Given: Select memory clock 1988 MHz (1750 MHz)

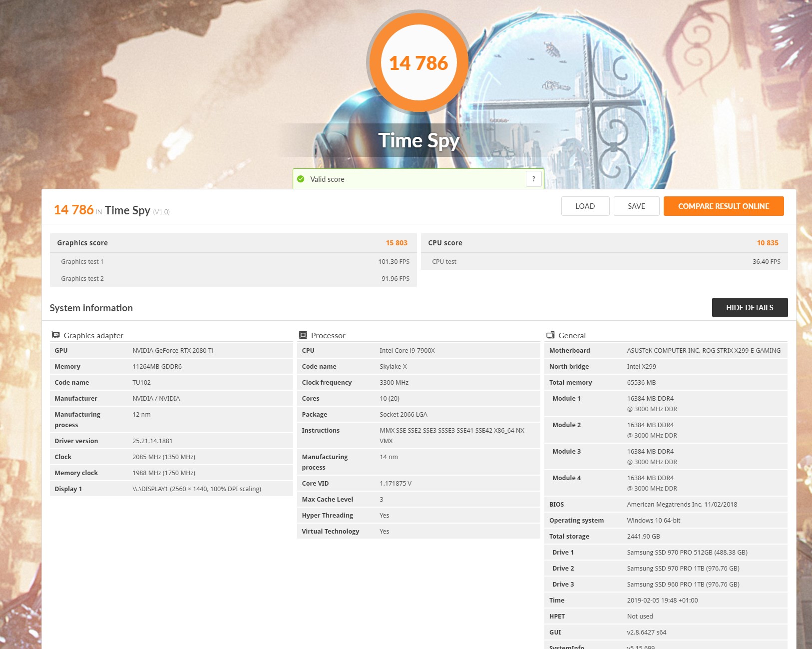Looking at the screenshot, I should (164, 473).
